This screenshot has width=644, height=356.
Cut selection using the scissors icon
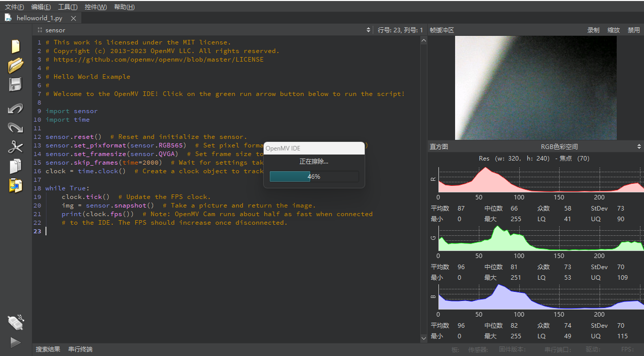(x=16, y=147)
